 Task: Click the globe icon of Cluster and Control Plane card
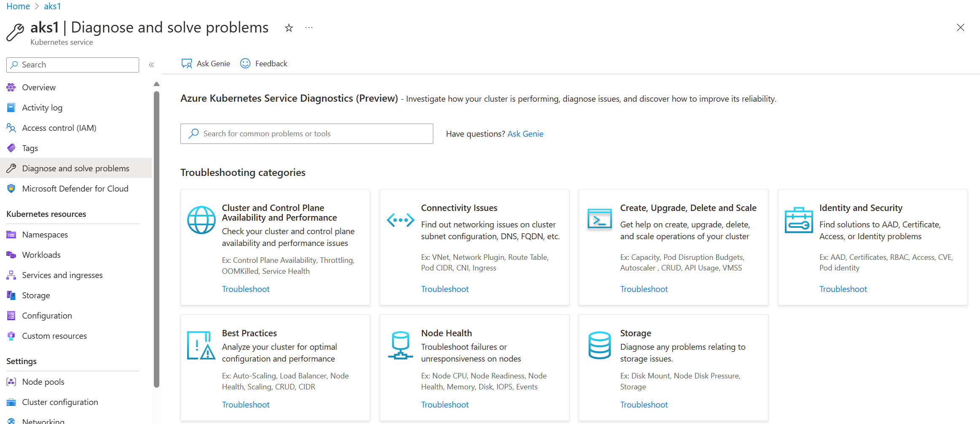coord(201,220)
